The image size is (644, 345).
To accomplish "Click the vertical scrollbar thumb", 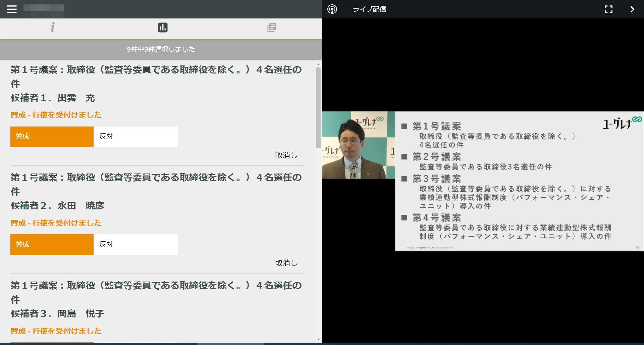I will tap(318, 108).
